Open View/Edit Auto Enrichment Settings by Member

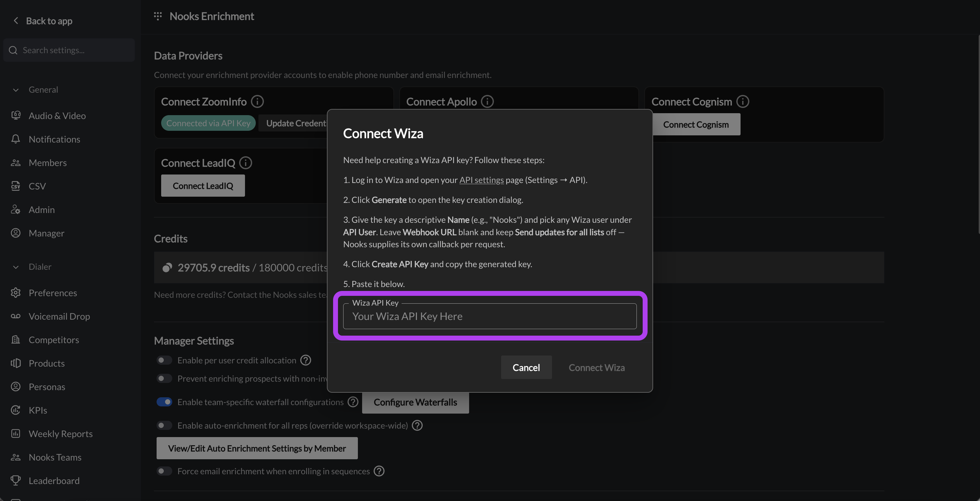257,448
